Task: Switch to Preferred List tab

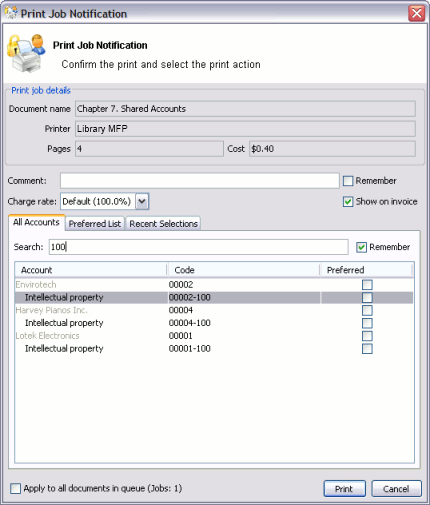Action: 95,224
